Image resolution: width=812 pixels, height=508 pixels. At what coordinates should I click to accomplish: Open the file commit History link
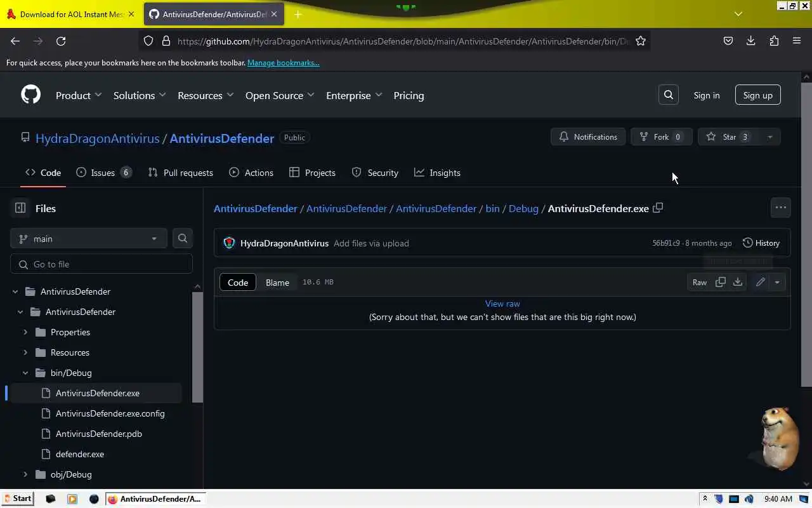[761, 243]
